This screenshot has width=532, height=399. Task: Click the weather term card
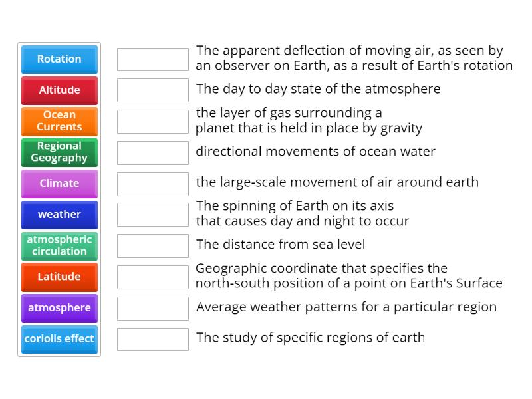pyautogui.click(x=59, y=215)
